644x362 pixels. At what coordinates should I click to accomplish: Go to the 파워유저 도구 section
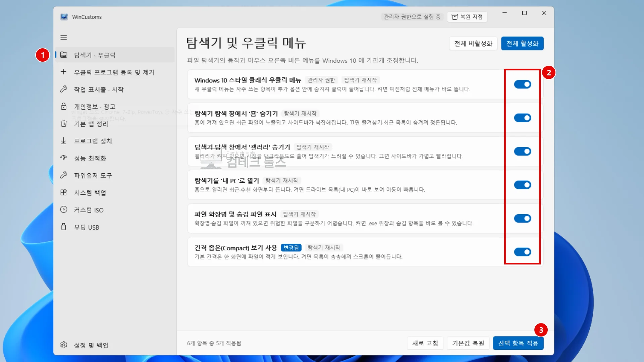[x=115, y=175]
